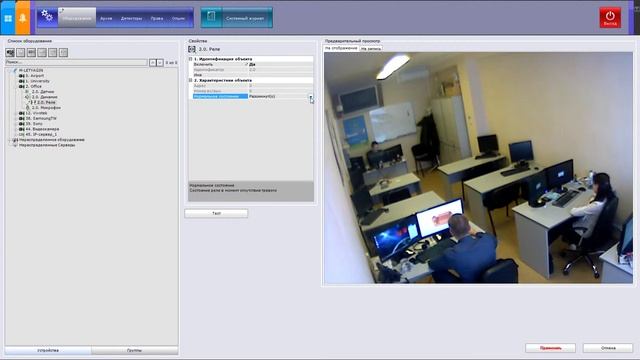Switch to the Устройства tab at the bottom
The height and width of the screenshot is (360, 640).
pos(48,350)
